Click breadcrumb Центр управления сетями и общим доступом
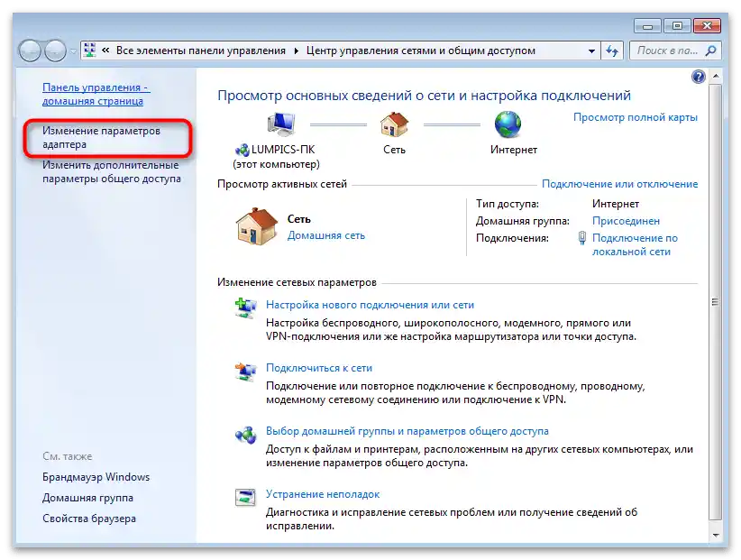Viewport: 741px width, 560px height. point(421,50)
